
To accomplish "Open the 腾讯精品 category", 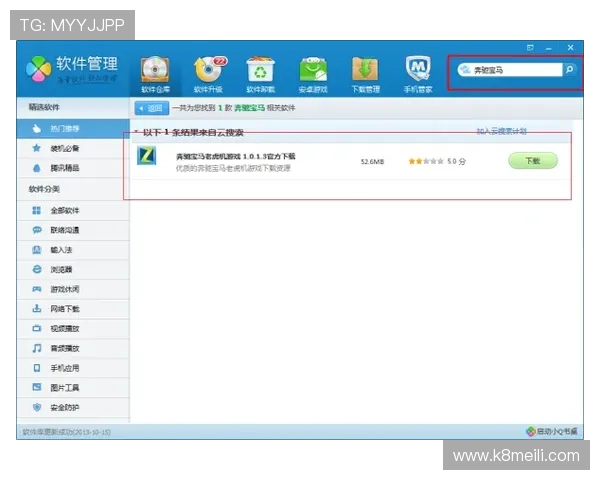I will 65,168.
